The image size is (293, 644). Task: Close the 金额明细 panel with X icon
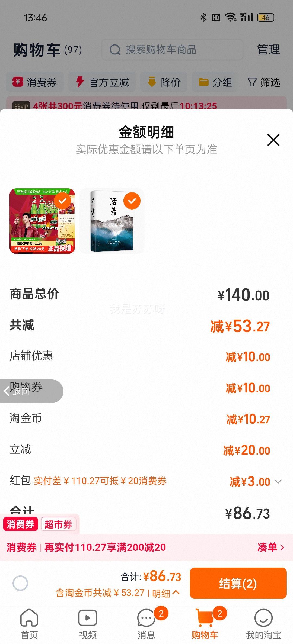pyautogui.click(x=273, y=140)
